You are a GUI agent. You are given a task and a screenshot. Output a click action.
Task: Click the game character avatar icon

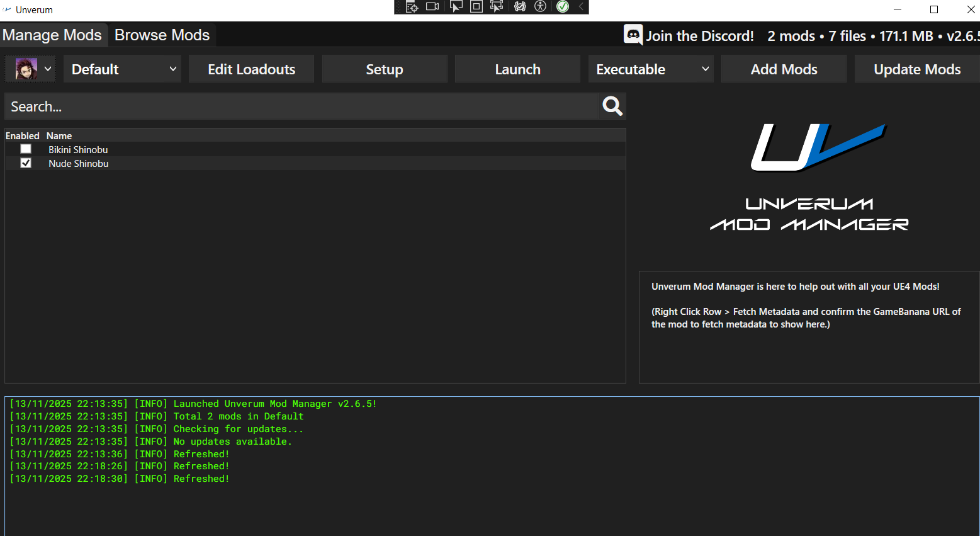click(26, 69)
